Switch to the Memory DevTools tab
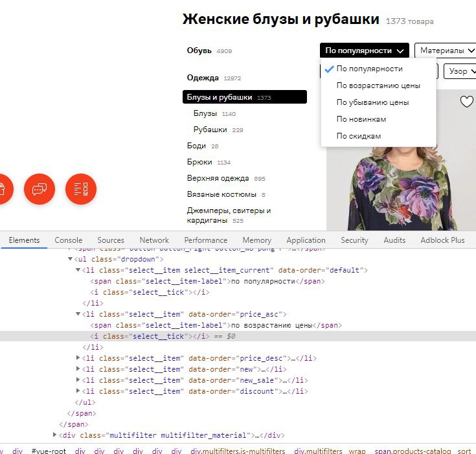The height and width of the screenshot is (454, 476). [x=257, y=240]
